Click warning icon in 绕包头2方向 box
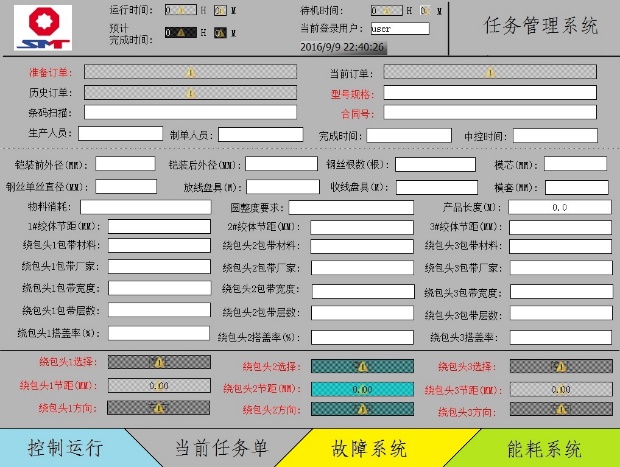 coord(362,409)
